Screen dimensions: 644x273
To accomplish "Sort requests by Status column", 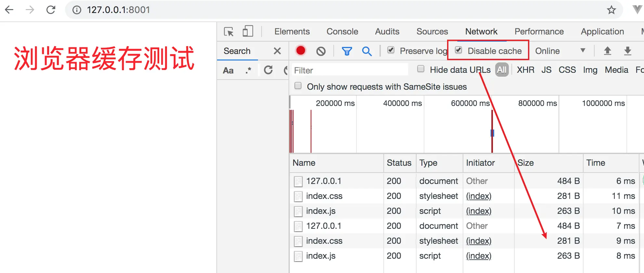I will click(400, 163).
